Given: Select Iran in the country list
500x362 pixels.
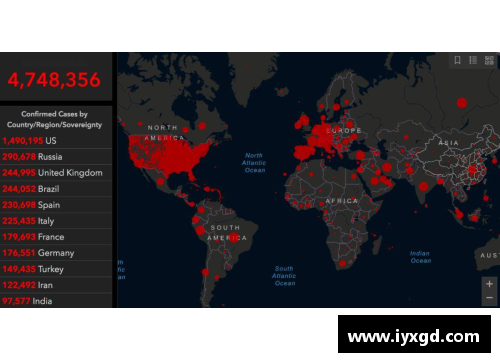Looking at the screenshot, I should 56,285.
